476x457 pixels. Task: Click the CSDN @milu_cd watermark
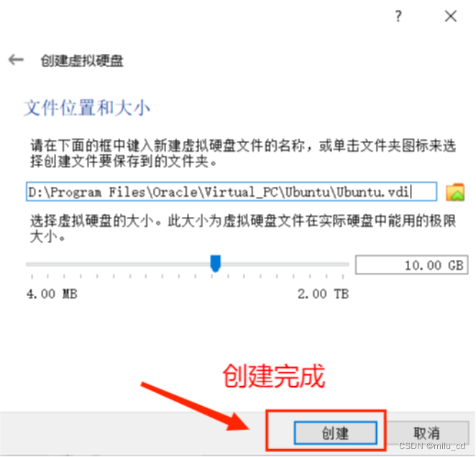tap(431, 446)
